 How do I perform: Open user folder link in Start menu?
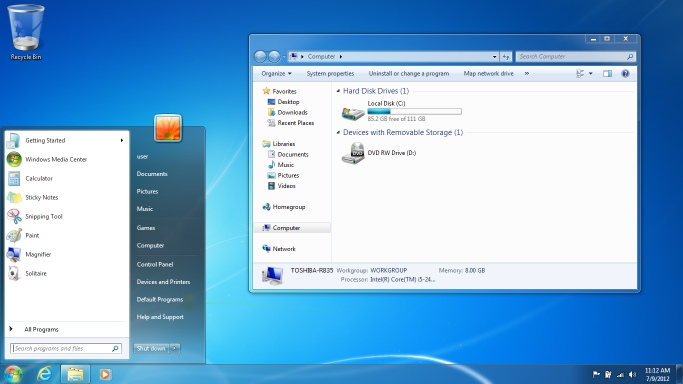142,156
